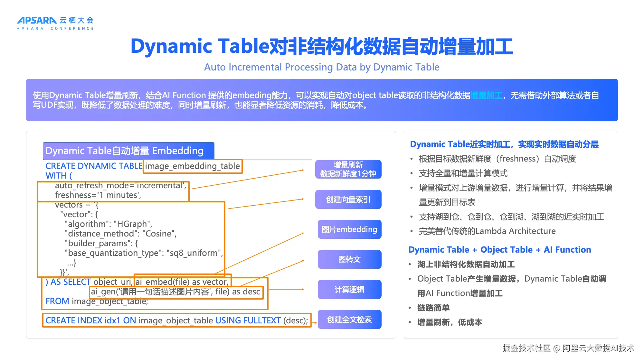Click subtitle Auto Incremental Processing Data
644x362 pixels.
(x=321, y=67)
